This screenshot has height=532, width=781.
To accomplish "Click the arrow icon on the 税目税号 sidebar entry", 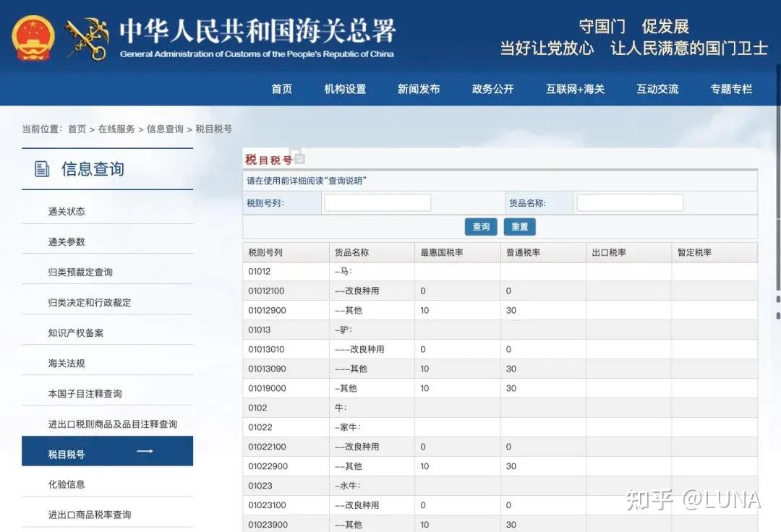I will [x=145, y=450].
